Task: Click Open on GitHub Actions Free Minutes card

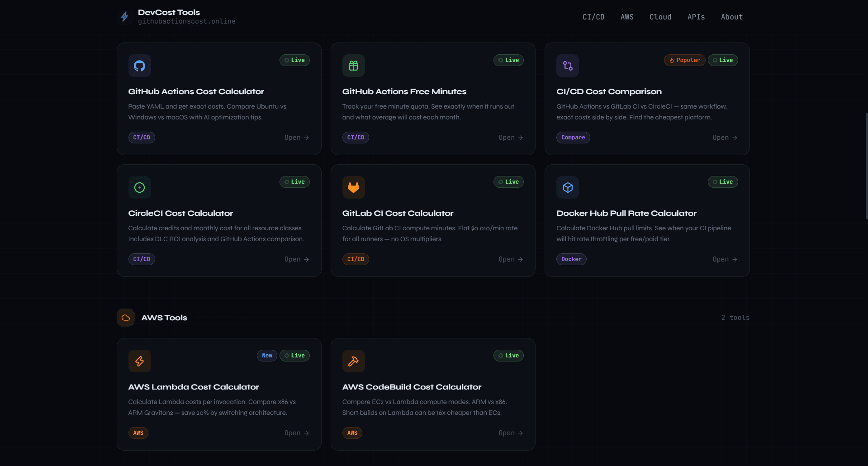Action: (511, 138)
